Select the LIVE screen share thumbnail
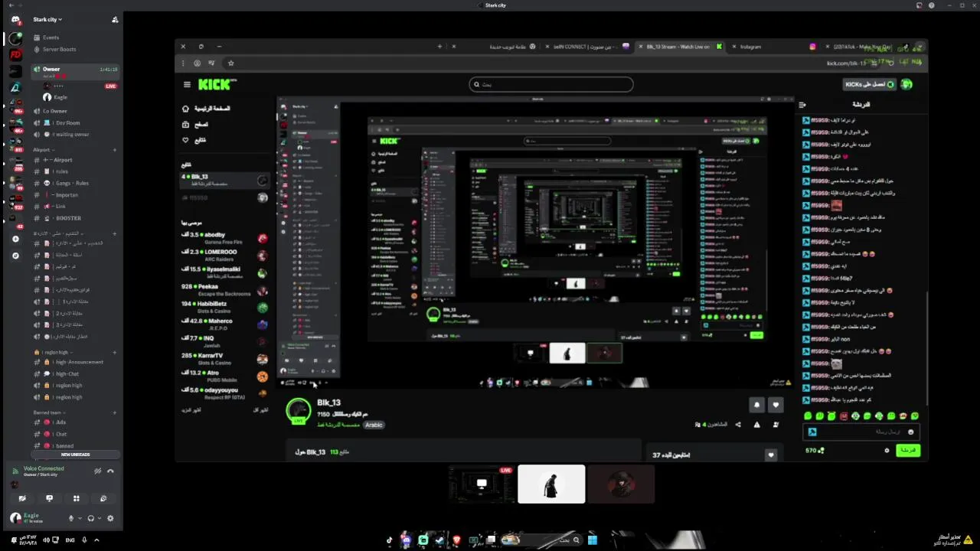The image size is (980, 551). pos(482,484)
